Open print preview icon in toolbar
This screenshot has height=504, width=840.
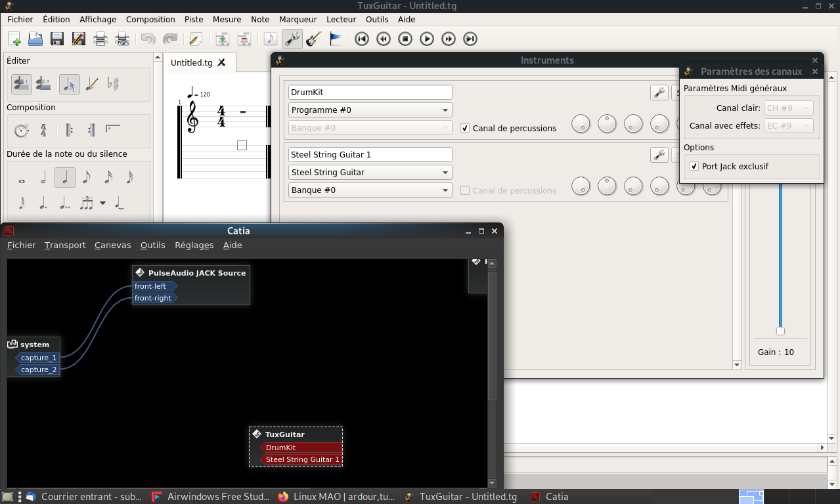[122, 39]
